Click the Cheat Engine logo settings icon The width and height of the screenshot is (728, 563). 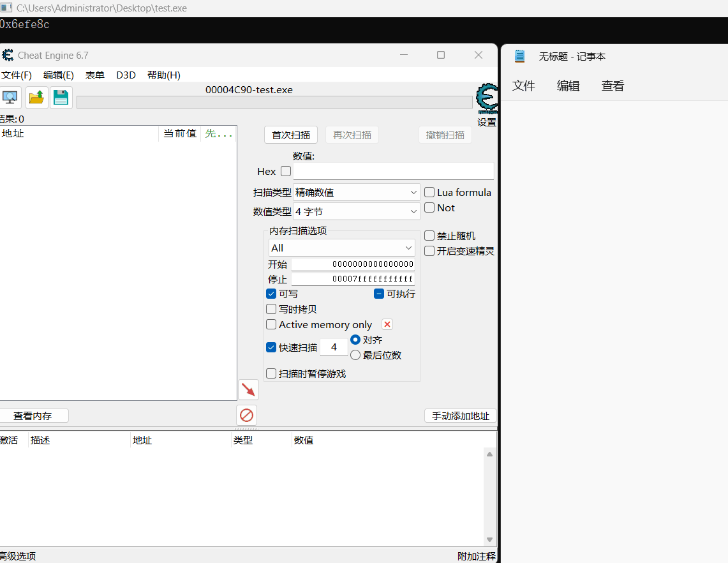click(x=487, y=98)
